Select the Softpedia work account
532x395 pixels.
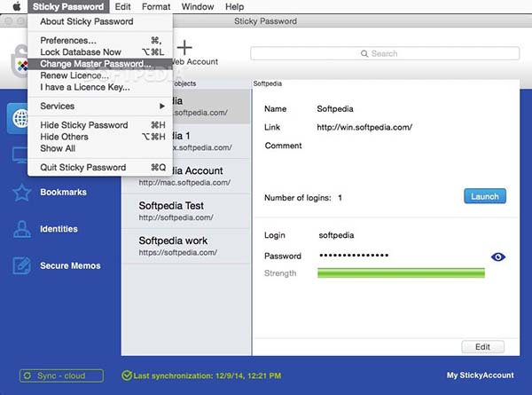pyautogui.click(x=186, y=246)
